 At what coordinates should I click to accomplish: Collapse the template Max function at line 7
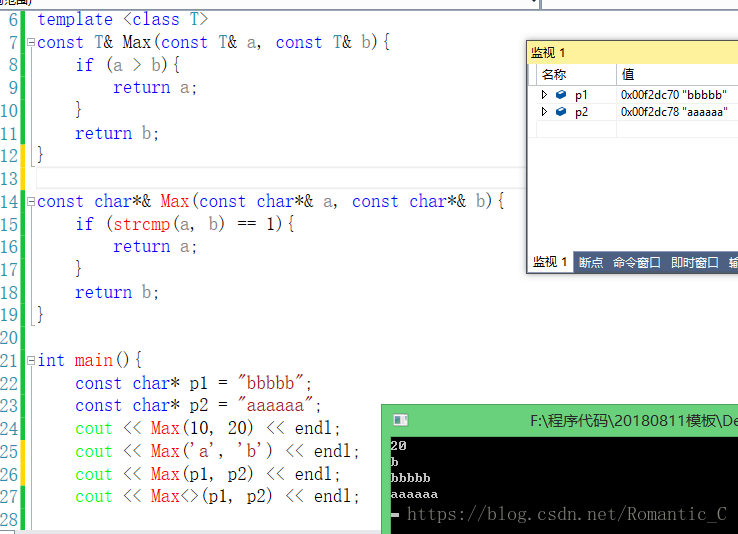click(x=31, y=42)
